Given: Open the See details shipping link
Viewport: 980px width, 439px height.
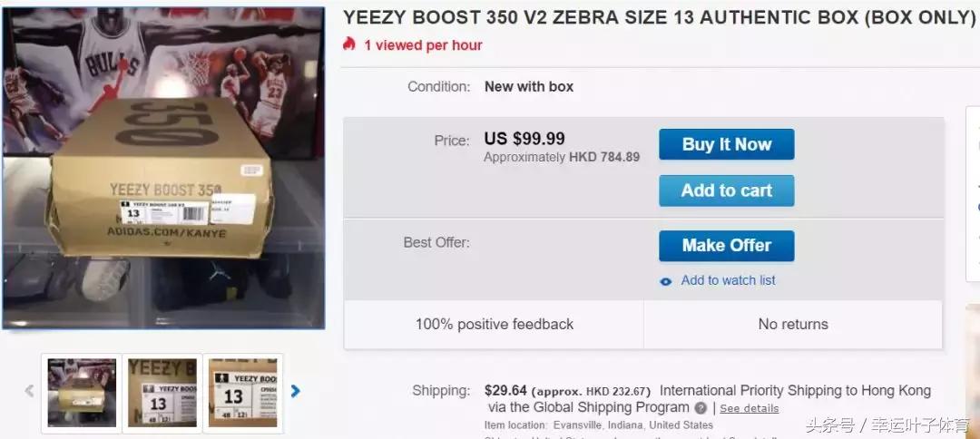Looking at the screenshot, I should tap(749, 408).
